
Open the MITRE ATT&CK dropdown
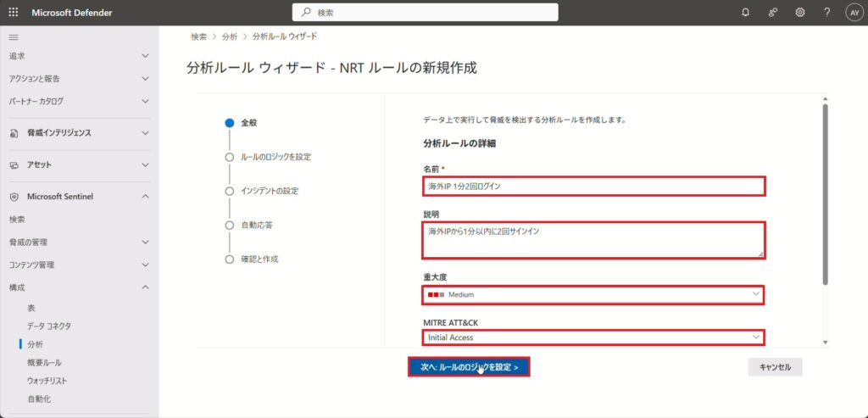[x=593, y=337]
